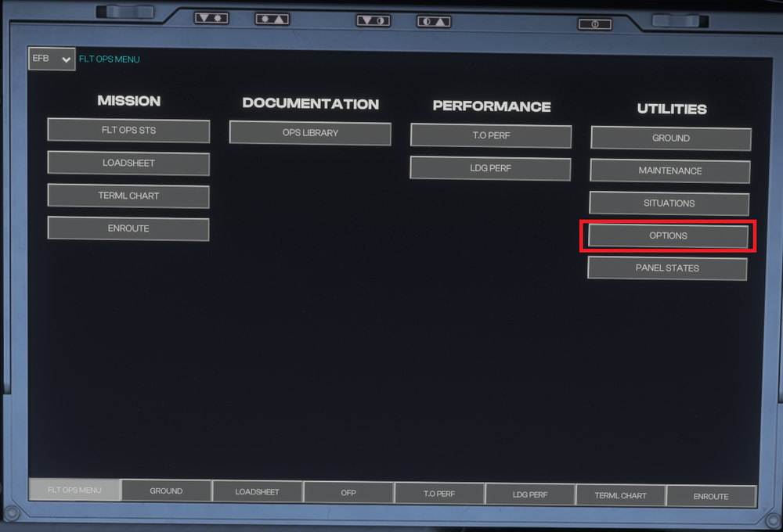Expand the EFB dropdown selector

pos(52,59)
